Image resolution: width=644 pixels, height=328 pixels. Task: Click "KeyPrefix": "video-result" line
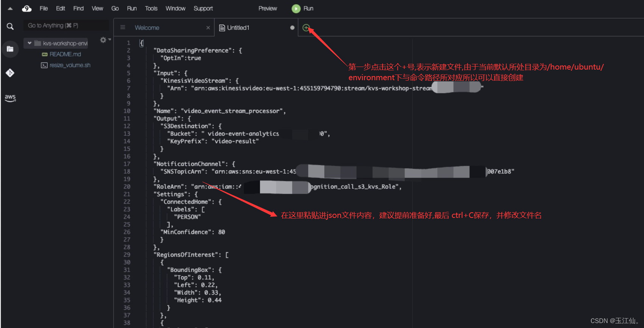coord(213,141)
